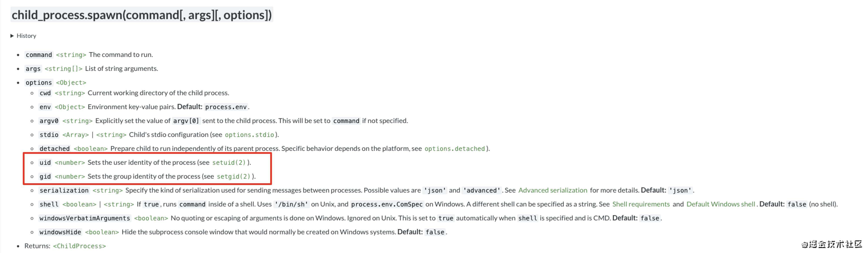Click the number type next to uid
The height and width of the screenshot is (253, 868).
[x=70, y=163]
